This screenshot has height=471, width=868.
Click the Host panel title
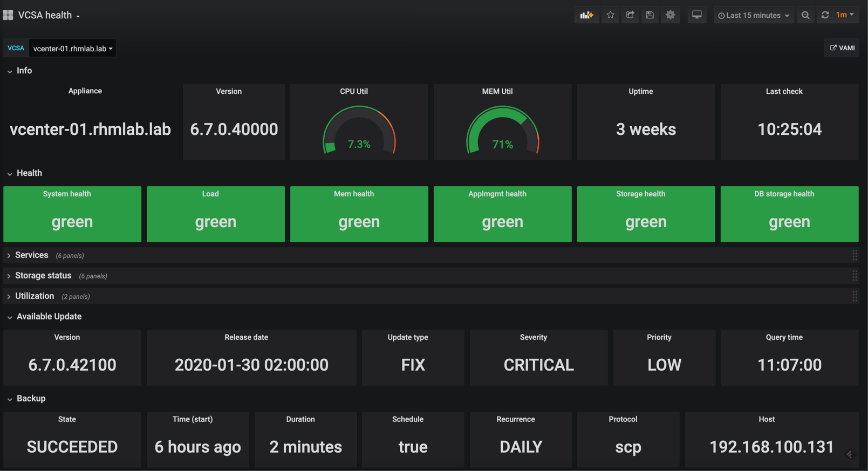[x=767, y=419]
